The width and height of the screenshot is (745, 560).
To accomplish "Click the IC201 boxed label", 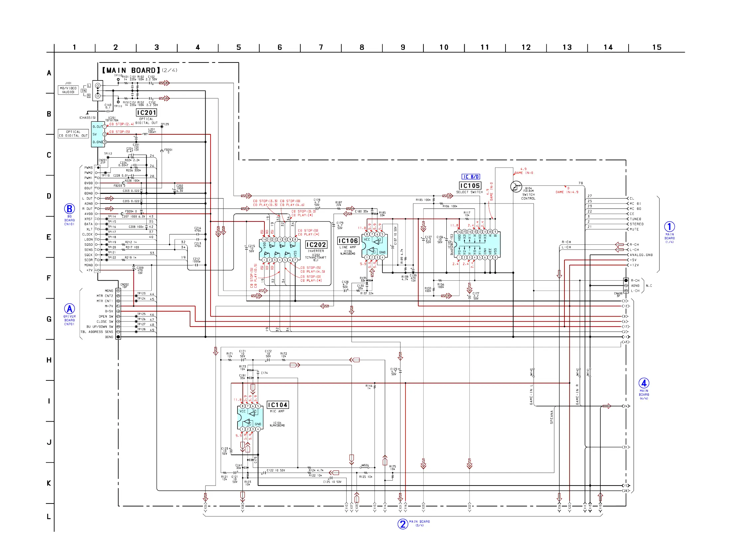I will (x=146, y=112).
